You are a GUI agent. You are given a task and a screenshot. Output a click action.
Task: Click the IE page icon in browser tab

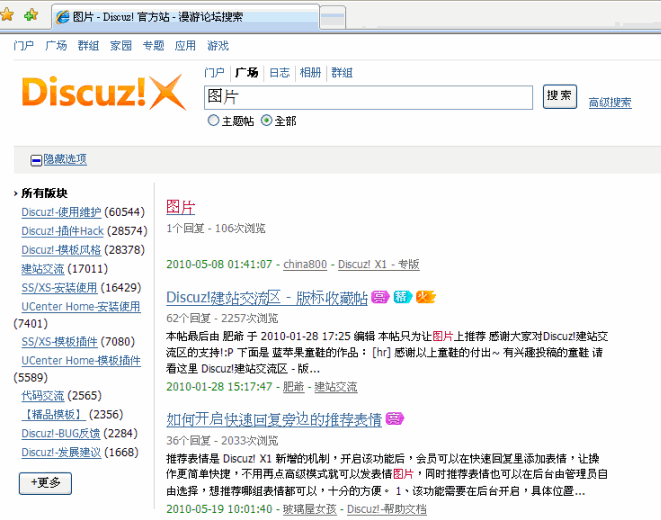pos(63,17)
